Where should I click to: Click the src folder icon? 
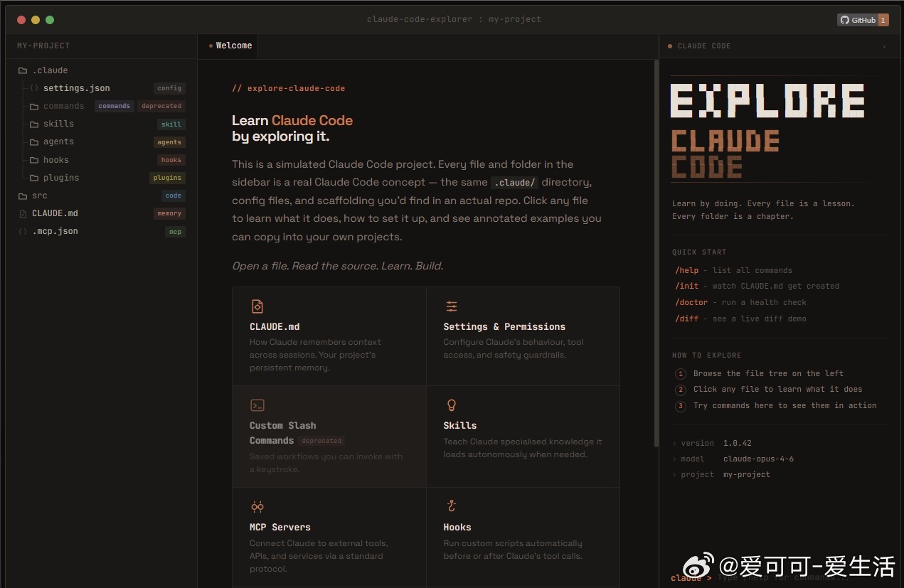tap(23, 196)
